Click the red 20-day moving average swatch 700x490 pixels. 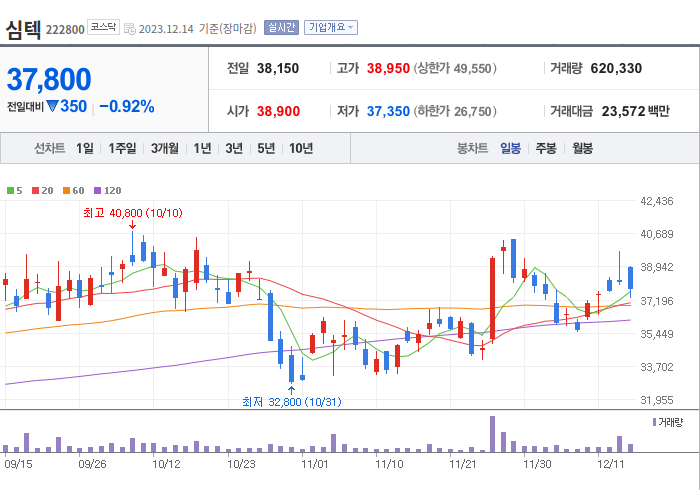tap(35, 191)
